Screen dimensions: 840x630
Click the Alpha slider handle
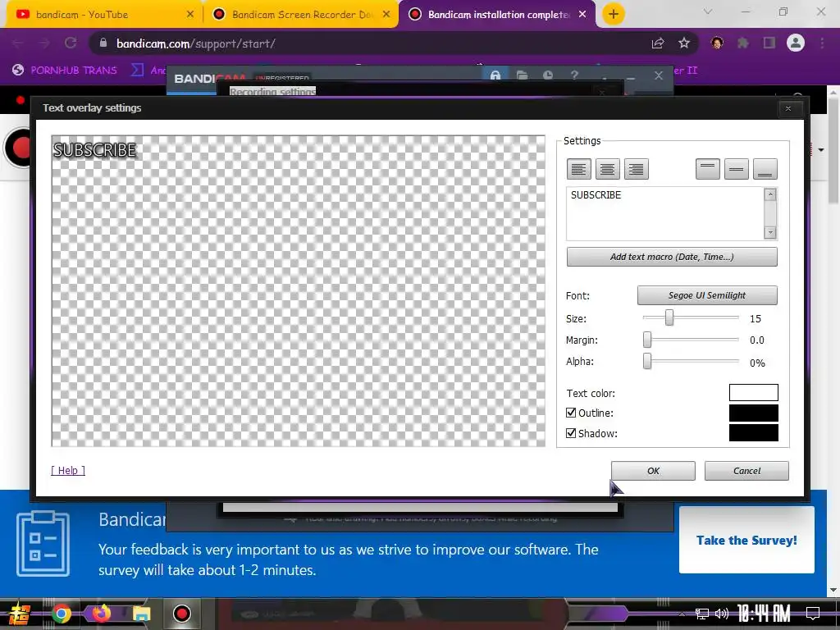pyautogui.click(x=647, y=361)
